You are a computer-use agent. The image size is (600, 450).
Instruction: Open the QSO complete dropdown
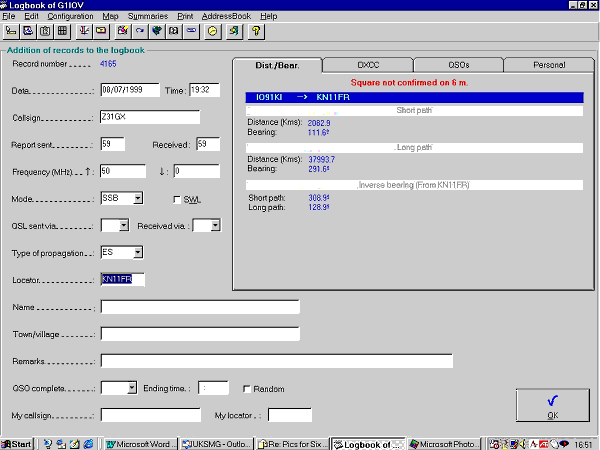coord(132,388)
